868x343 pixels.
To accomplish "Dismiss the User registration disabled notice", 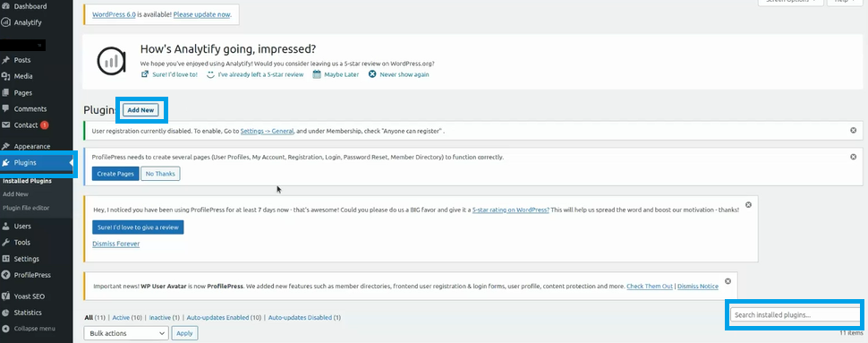I will [x=853, y=130].
